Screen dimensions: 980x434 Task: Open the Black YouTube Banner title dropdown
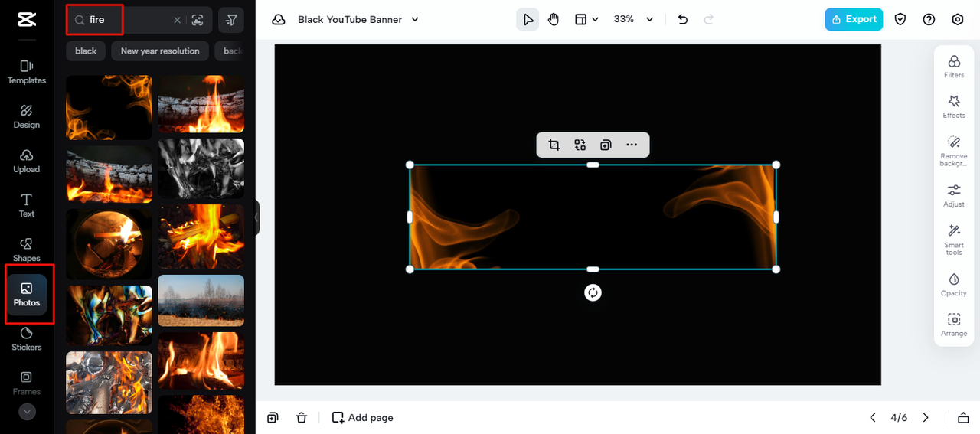[x=358, y=20]
